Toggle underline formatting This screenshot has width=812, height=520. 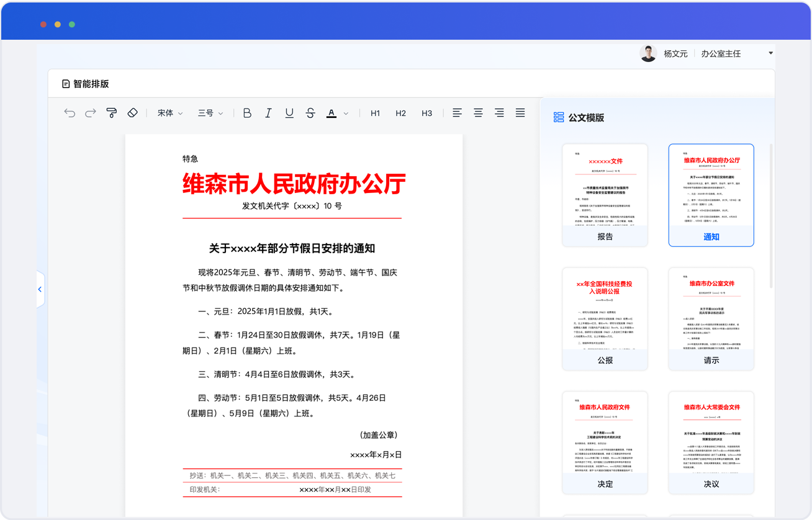point(289,113)
